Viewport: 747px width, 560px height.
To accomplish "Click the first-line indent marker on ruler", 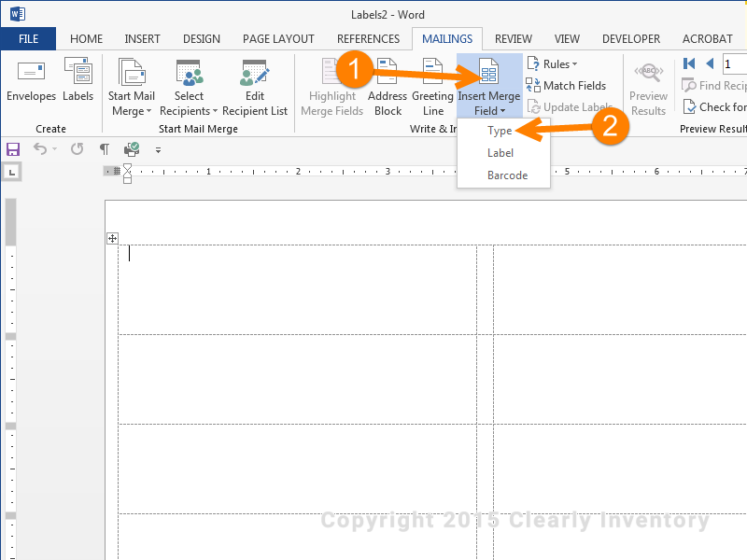I will tap(127, 168).
